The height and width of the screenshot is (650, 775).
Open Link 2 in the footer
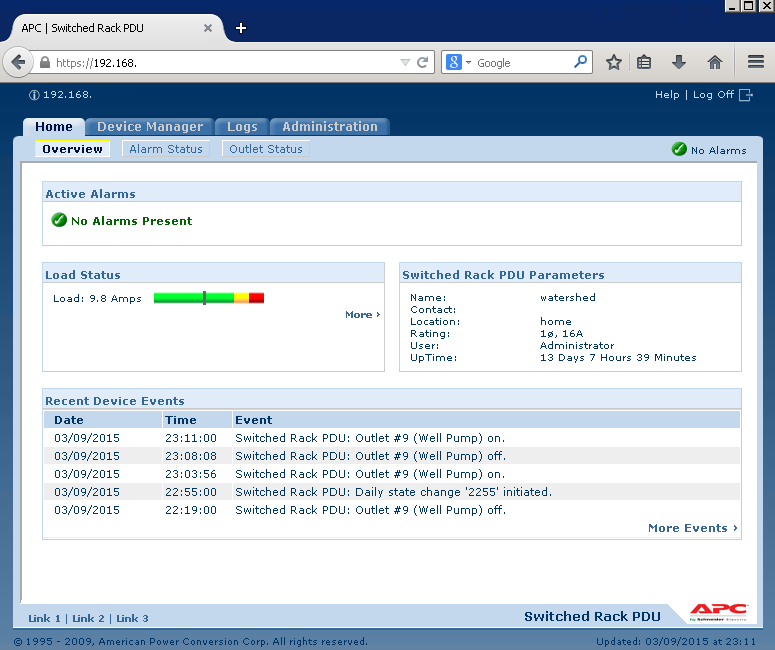pos(88,618)
